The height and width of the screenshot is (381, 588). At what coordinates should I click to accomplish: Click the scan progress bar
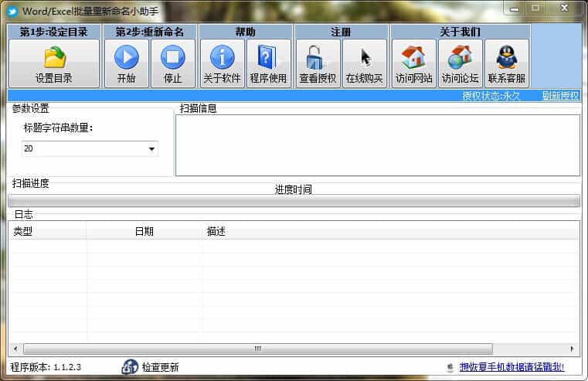(x=294, y=201)
